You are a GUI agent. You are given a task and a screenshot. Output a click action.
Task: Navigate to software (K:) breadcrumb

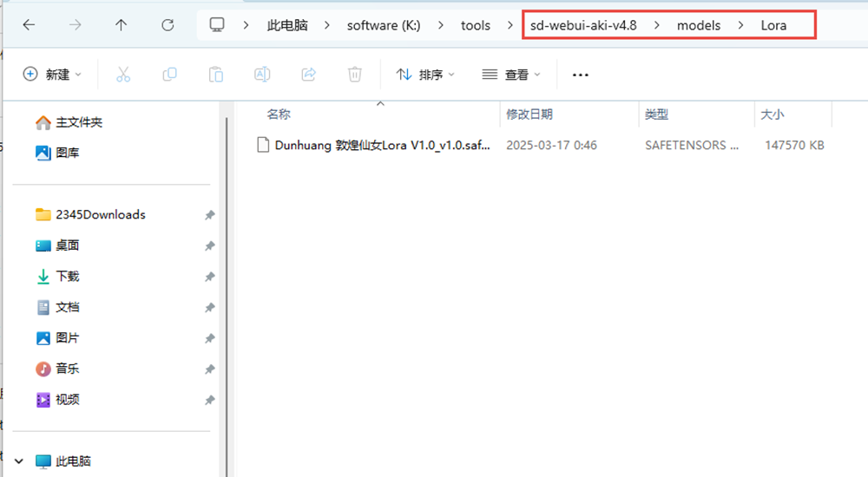(x=384, y=25)
